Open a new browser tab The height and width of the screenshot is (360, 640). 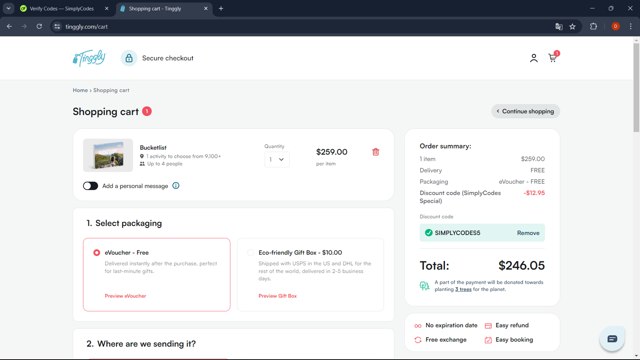(x=221, y=8)
